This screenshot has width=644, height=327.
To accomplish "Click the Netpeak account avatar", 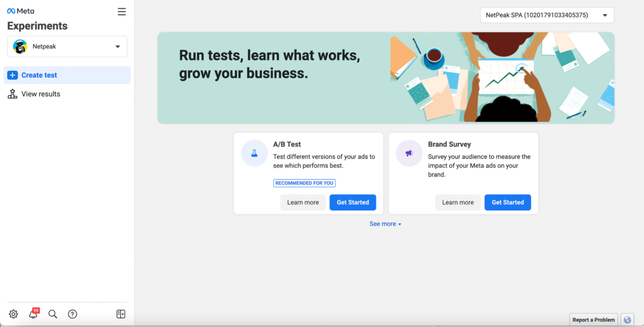I will [20, 47].
